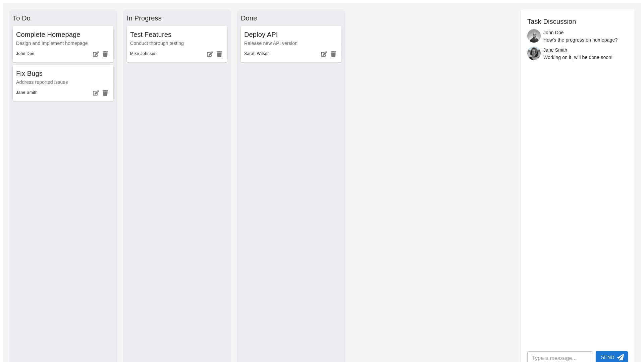Open edit for Deploy API task
Screen dimensions: 644x362
click(324, 54)
